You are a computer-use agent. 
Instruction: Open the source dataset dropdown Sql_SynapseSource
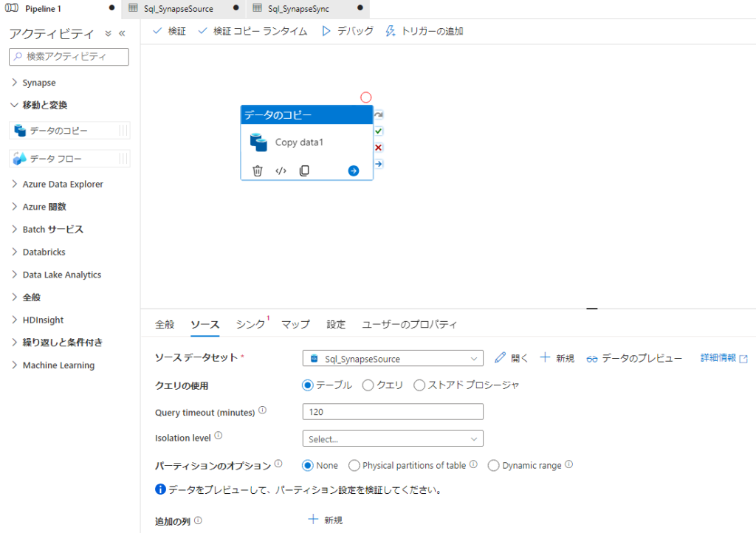393,359
